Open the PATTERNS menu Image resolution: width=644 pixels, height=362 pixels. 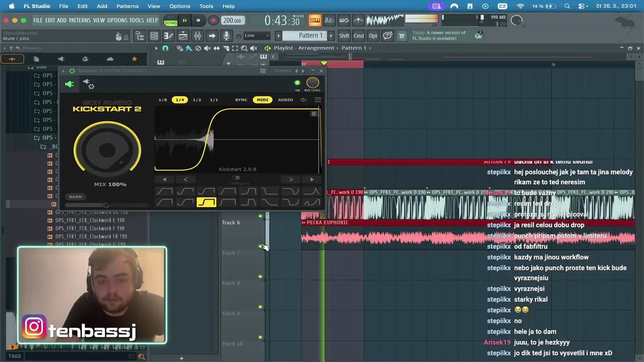(x=79, y=20)
